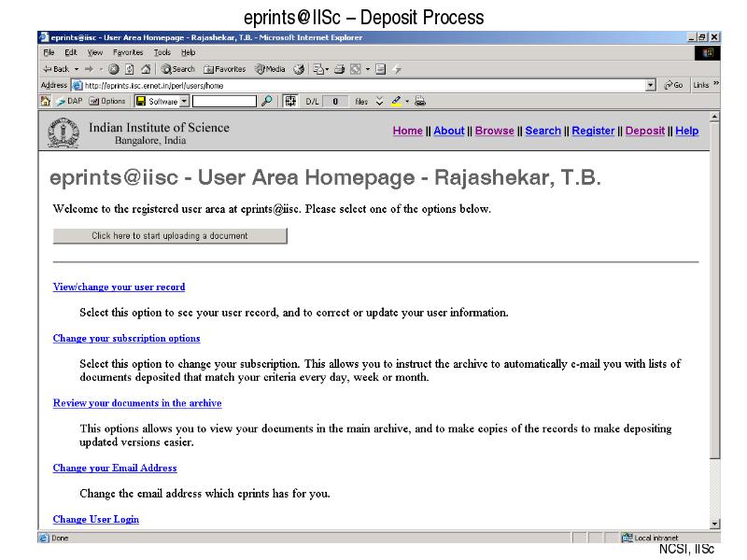Expand the Forward button history dropdown arrow

tap(101, 69)
